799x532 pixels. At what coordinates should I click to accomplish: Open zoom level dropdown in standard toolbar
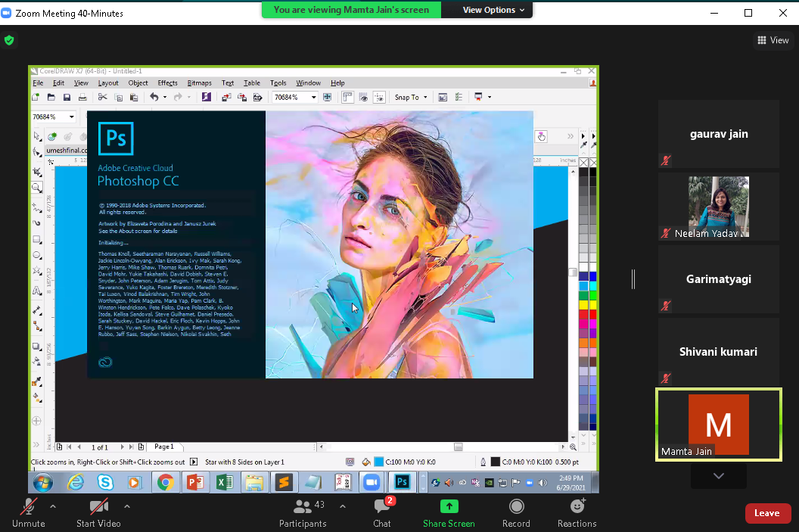(313, 98)
